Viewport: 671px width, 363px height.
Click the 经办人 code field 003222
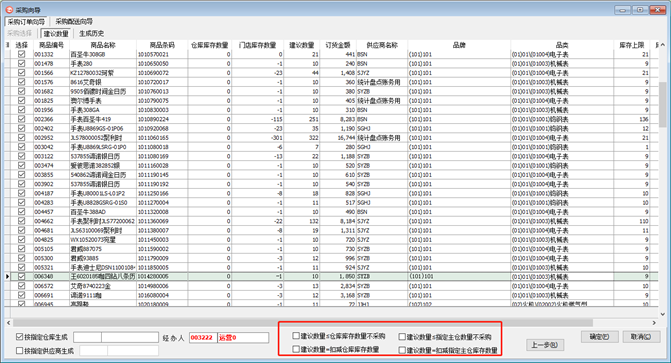tap(203, 338)
